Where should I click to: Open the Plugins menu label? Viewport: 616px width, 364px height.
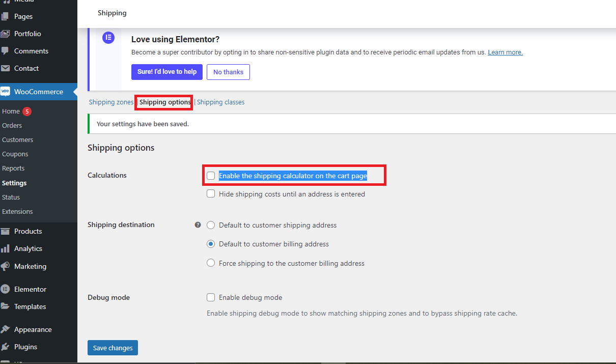(x=25, y=347)
